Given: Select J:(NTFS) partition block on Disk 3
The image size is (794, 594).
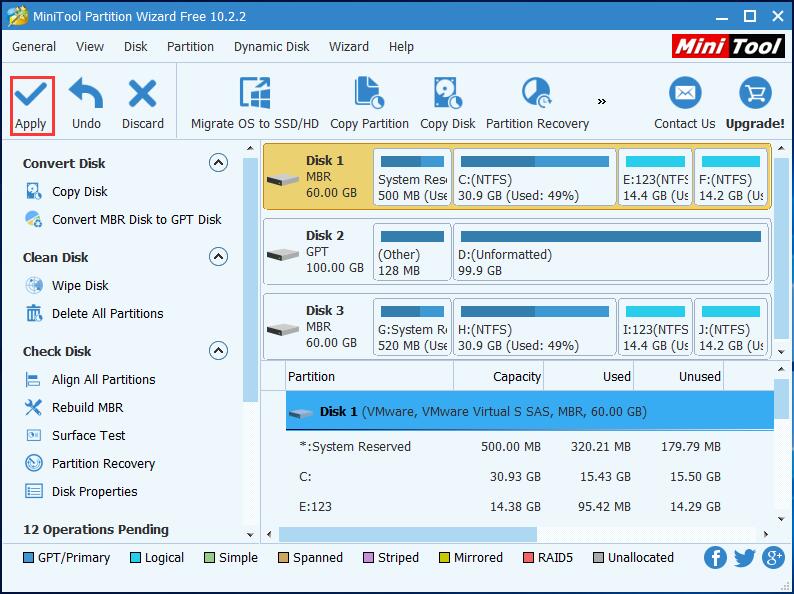Looking at the screenshot, I should pyautogui.click(x=731, y=327).
